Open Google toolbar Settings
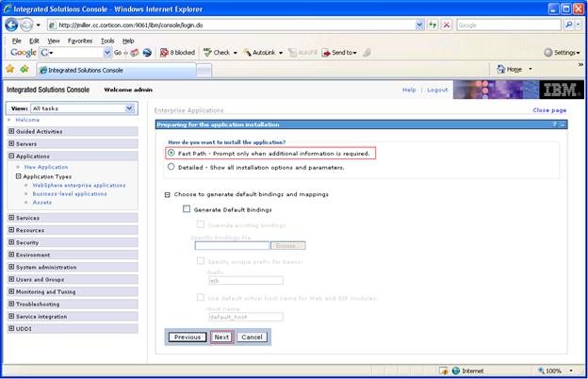Screen dimensions: 588x379 coord(562,53)
